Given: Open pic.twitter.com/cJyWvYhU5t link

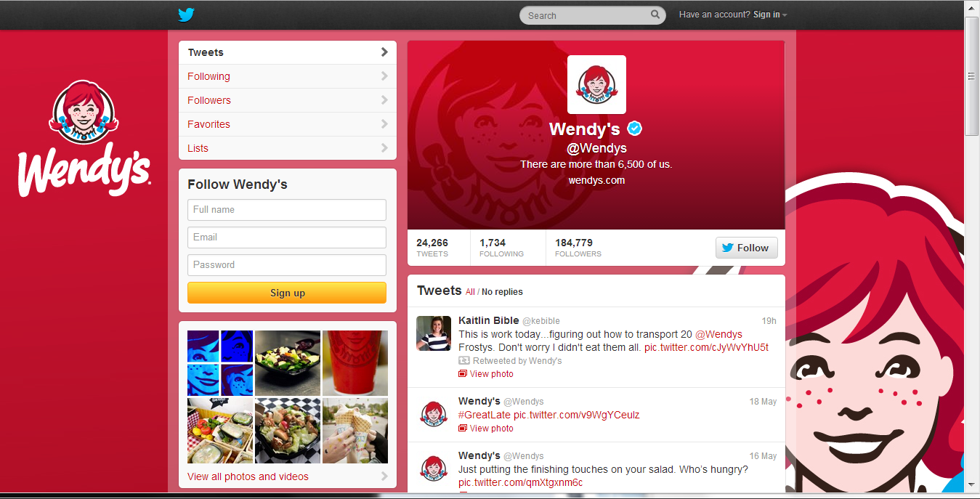Looking at the screenshot, I should pos(706,348).
